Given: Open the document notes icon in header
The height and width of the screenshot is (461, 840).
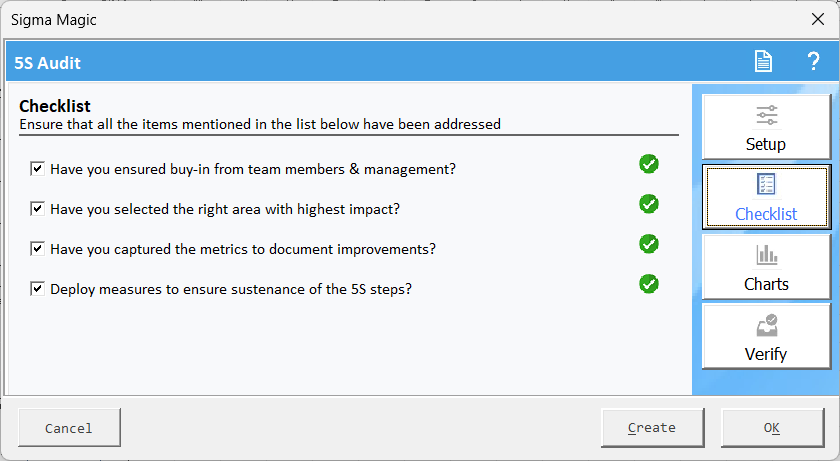Looking at the screenshot, I should pyautogui.click(x=763, y=61).
